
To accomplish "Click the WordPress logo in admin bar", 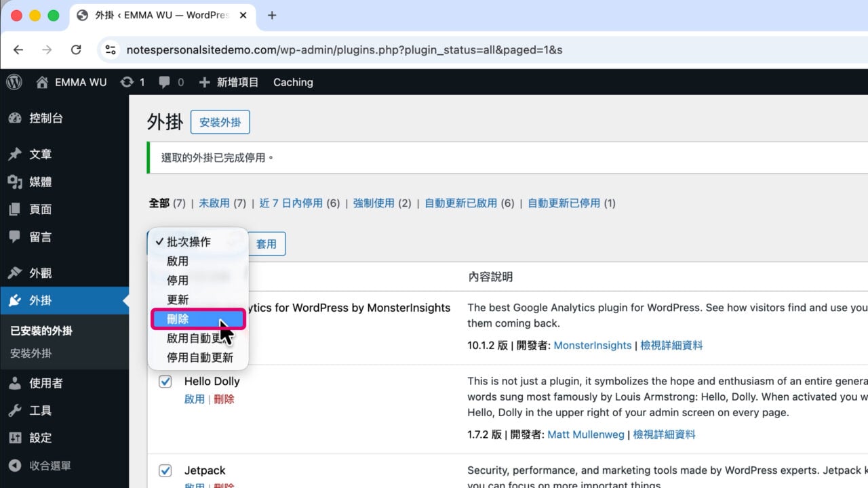I will pyautogui.click(x=14, y=82).
